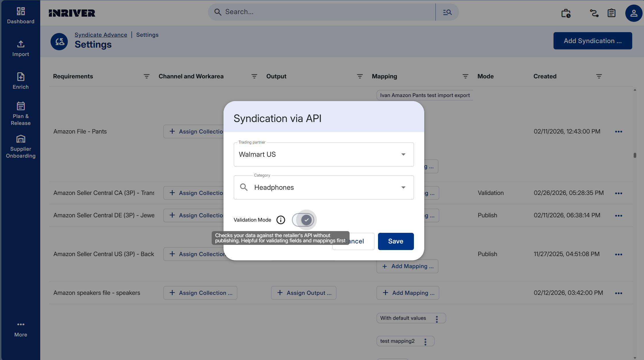Cancel the Syndication via API dialog
Screen dimensions: 644x360
click(353, 241)
